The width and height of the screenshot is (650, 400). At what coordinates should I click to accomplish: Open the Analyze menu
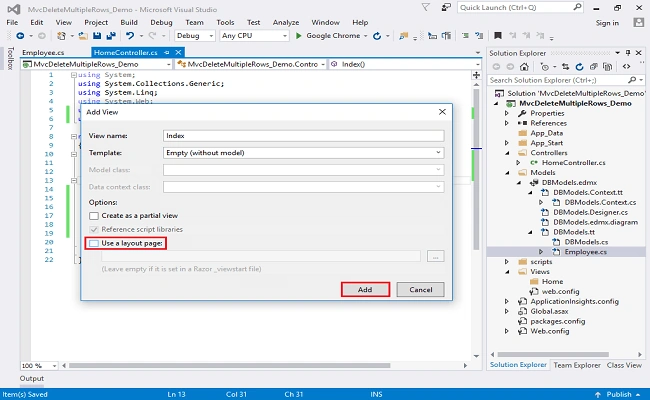pyautogui.click(x=286, y=22)
